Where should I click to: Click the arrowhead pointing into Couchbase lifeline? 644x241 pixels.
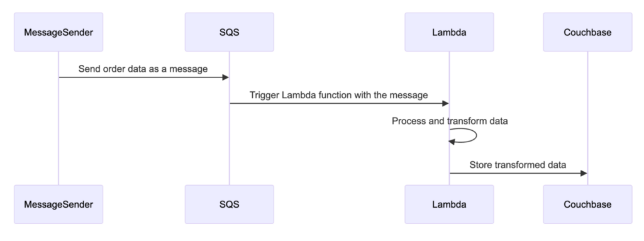click(584, 173)
